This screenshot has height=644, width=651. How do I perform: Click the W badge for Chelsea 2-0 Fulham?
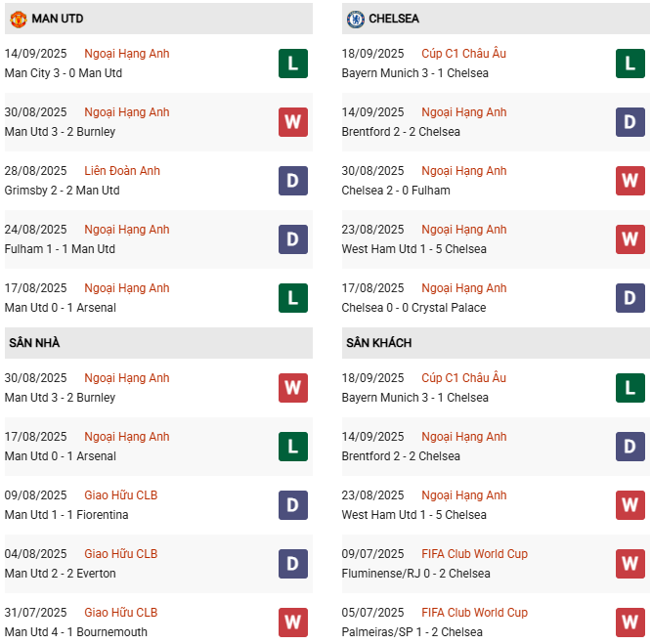630,181
